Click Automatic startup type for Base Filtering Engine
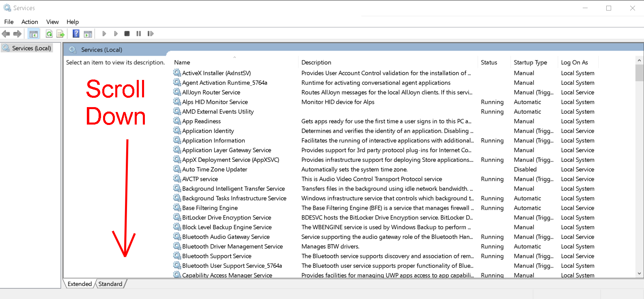Image resolution: width=644 pixels, height=299 pixels. point(528,208)
